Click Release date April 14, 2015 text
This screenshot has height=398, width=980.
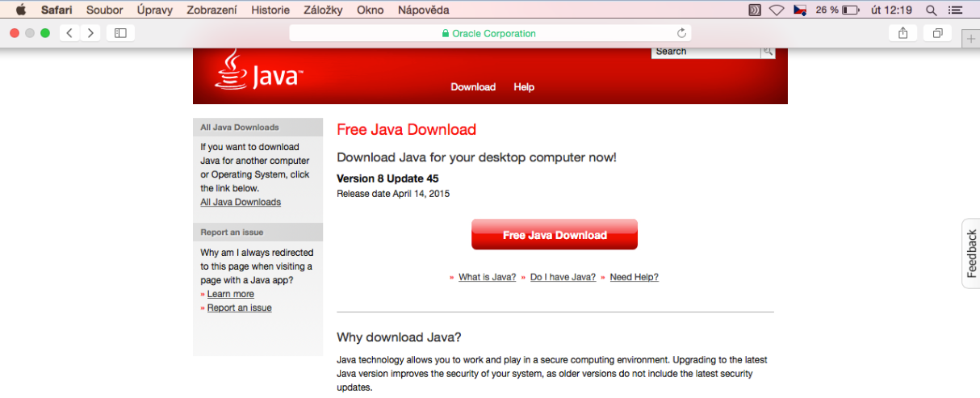(393, 194)
